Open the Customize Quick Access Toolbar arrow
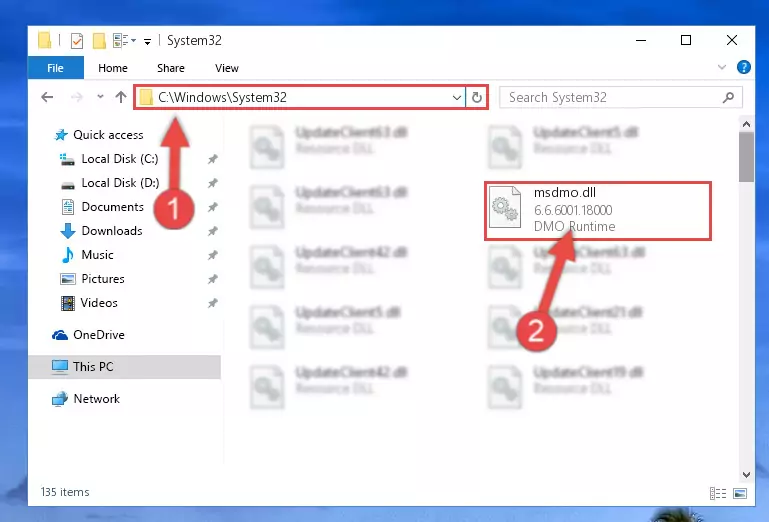The height and width of the screenshot is (522, 769). [x=147, y=42]
